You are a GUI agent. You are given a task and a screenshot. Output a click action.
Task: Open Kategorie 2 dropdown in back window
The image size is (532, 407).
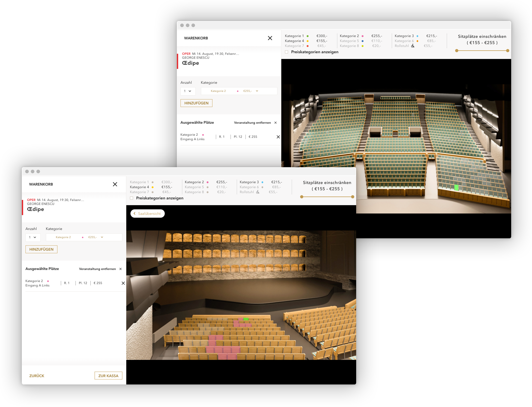click(x=239, y=91)
